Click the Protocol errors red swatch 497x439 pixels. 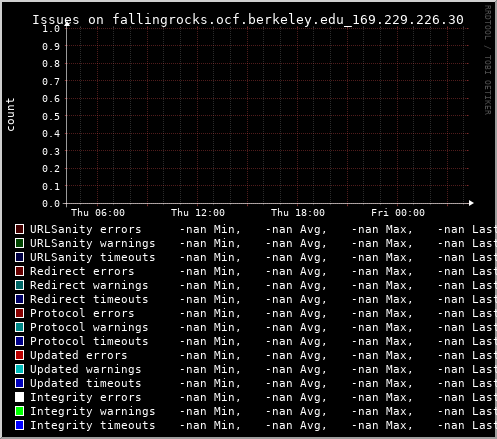point(20,313)
